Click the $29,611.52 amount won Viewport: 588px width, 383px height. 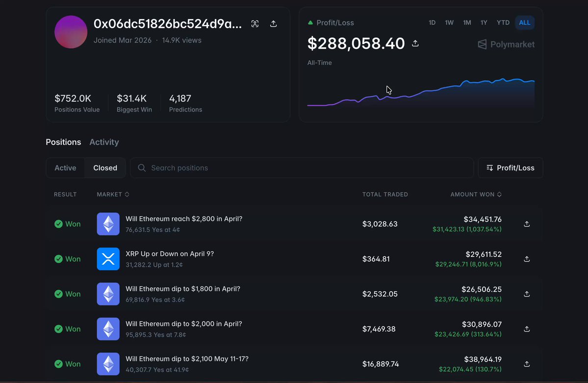click(484, 254)
